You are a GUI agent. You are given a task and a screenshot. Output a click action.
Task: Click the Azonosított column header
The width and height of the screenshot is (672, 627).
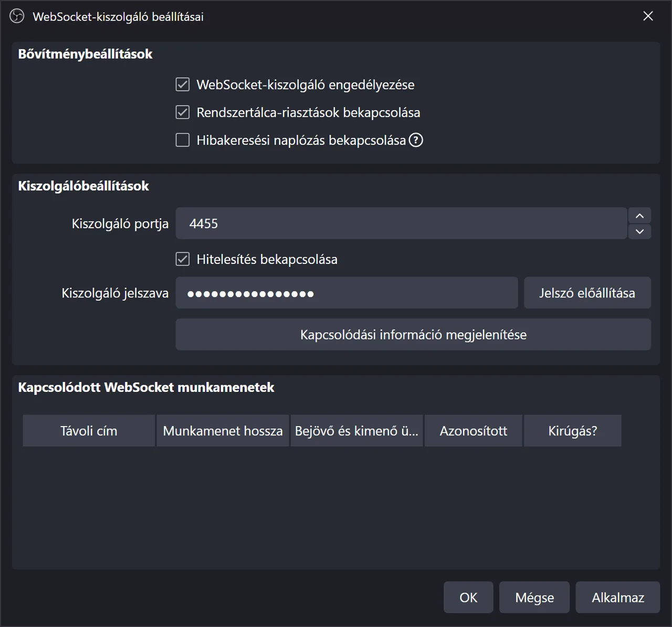click(x=474, y=431)
